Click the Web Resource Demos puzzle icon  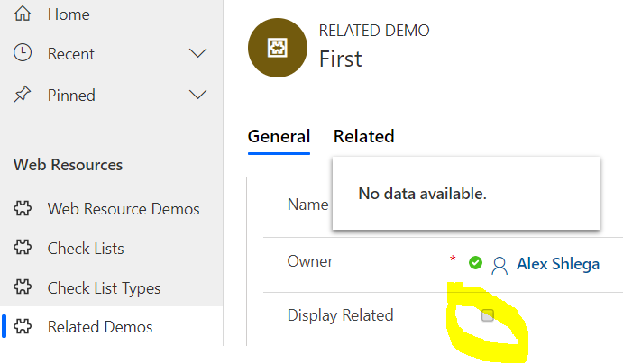[x=23, y=208]
